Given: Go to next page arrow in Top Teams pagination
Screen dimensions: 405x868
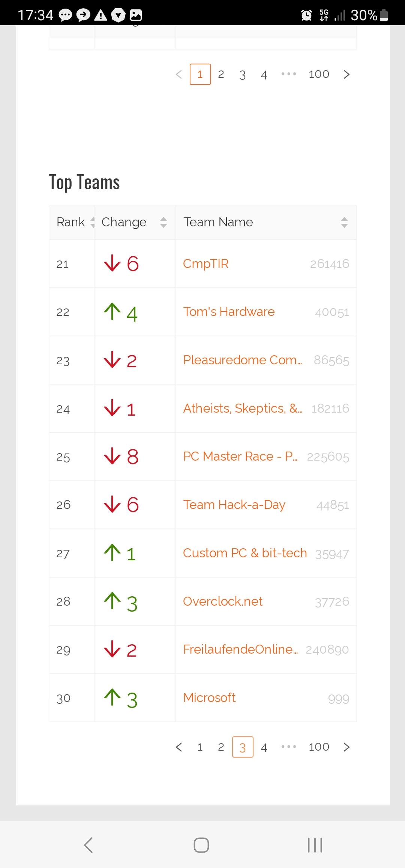Looking at the screenshot, I should pyautogui.click(x=346, y=747).
